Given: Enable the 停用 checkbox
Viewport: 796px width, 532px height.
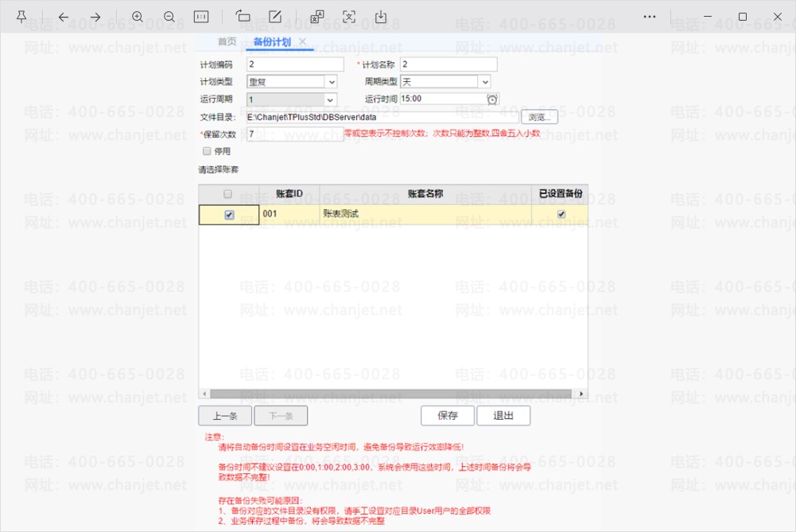Looking at the screenshot, I should tap(207, 151).
